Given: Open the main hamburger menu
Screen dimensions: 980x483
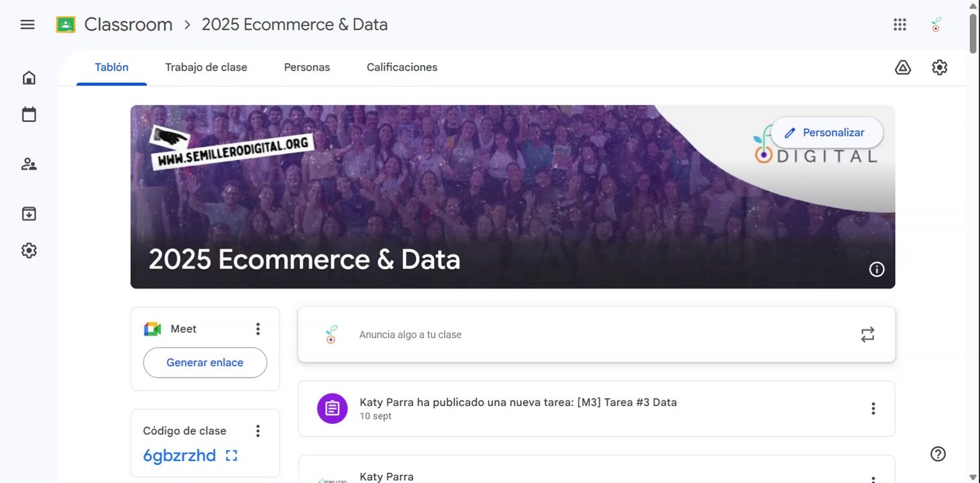Looking at the screenshot, I should click(x=28, y=25).
